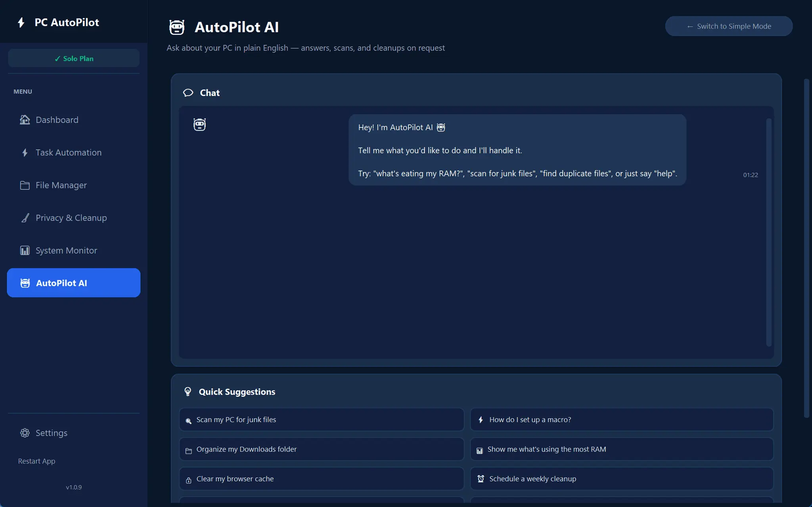Click the robot avatar in the chat message

pos(199,125)
